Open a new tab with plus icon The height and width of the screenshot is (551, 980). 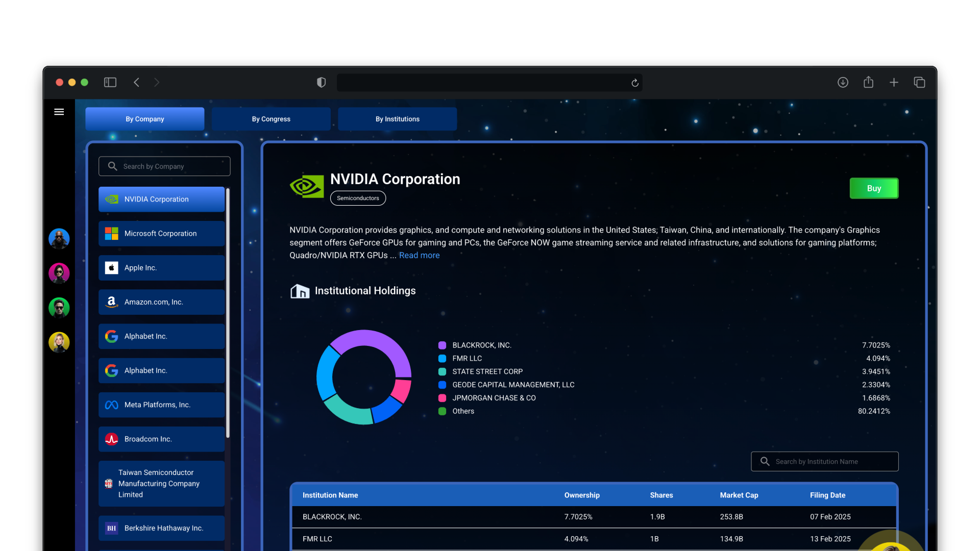click(x=894, y=82)
